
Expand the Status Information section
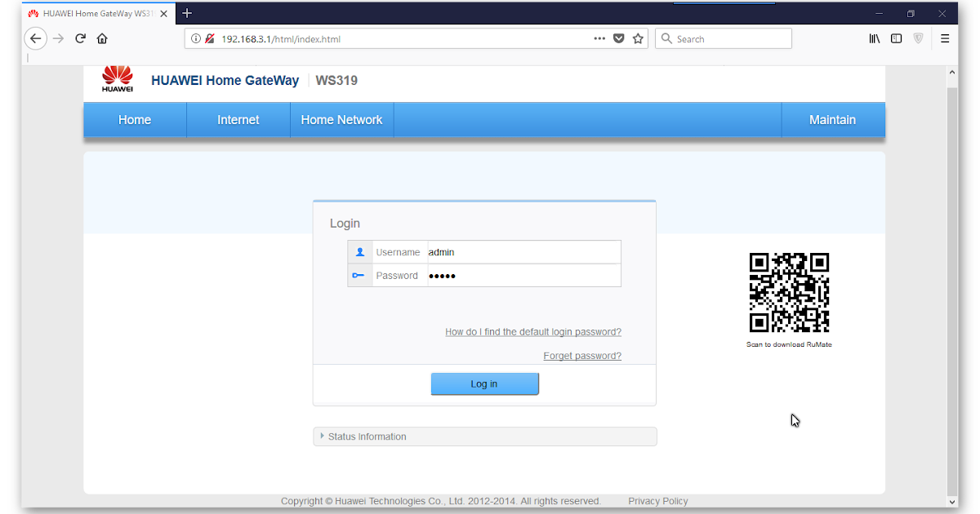click(366, 436)
